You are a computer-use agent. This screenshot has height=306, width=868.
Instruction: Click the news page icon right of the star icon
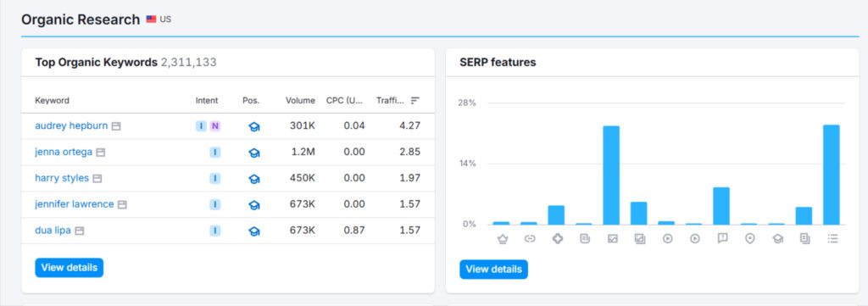[x=585, y=239]
